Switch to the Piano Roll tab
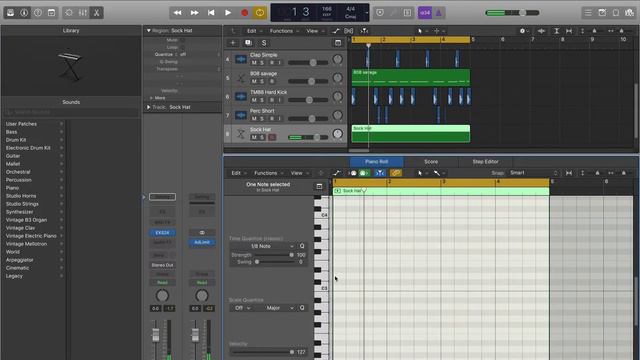The image size is (640, 360). coord(376,162)
